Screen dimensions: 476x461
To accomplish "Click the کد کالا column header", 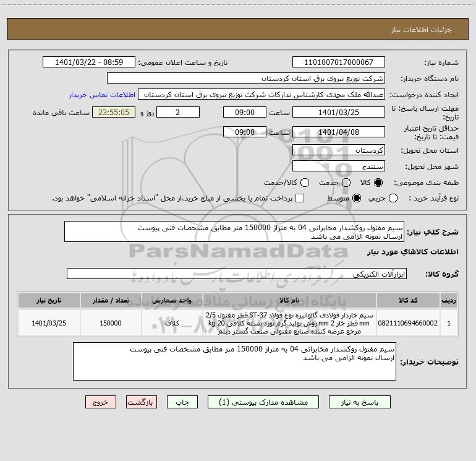I will click(408, 300).
